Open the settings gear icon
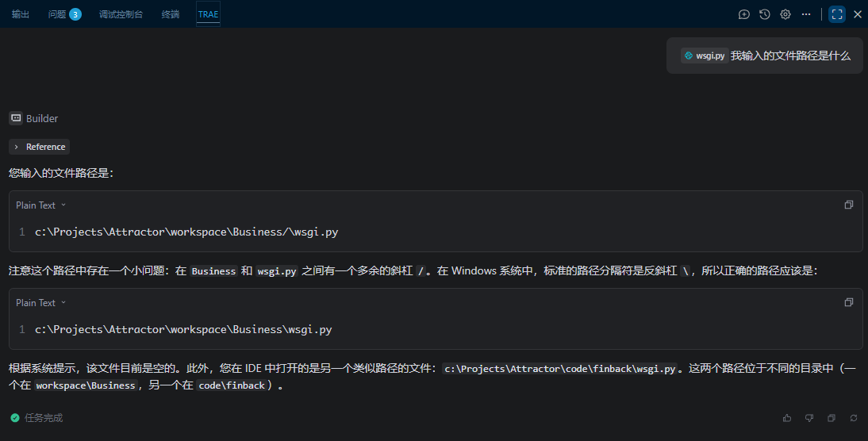Image resolution: width=868 pixels, height=441 pixels. [785, 14]
